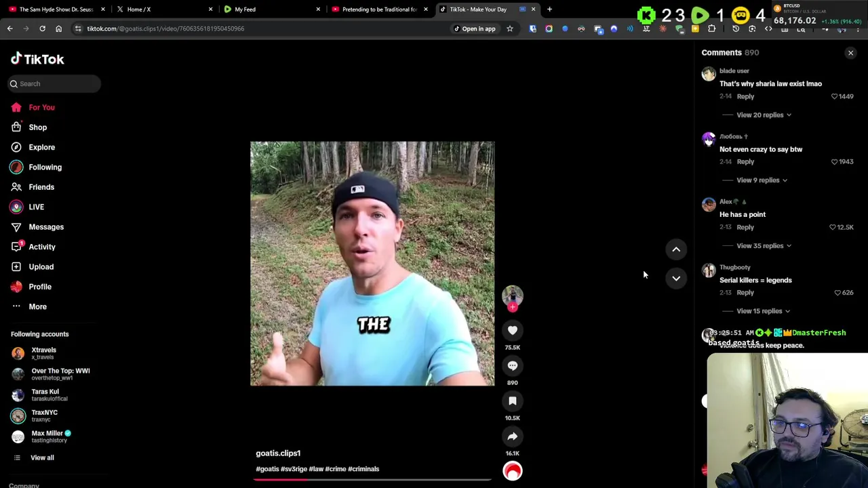The height and width of the screenshot is (488, 868).
Task: Reply to 'Serial killers = legends' comment
Action: [745, 293]
